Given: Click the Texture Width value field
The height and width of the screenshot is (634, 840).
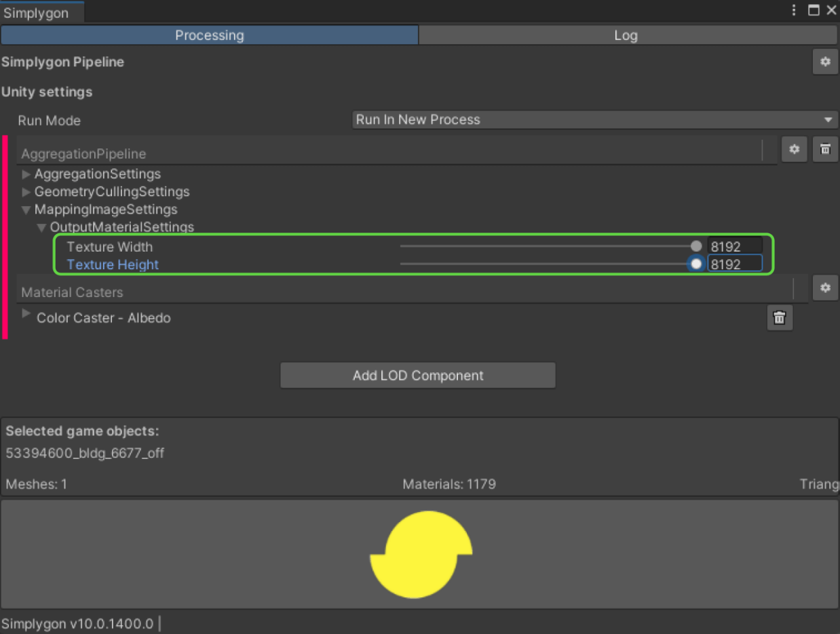Looking at the screenshot, I should (x=735, y=247).
